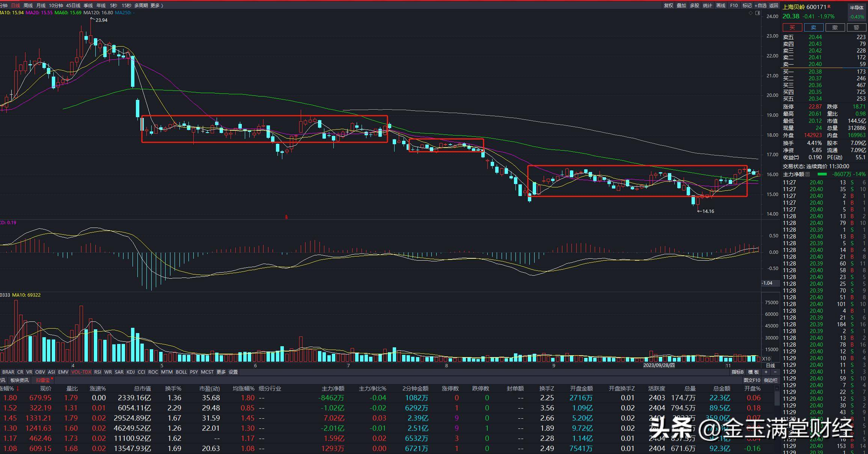
Task: Sort table by 总市值 column header
Action: click(142, 389)
